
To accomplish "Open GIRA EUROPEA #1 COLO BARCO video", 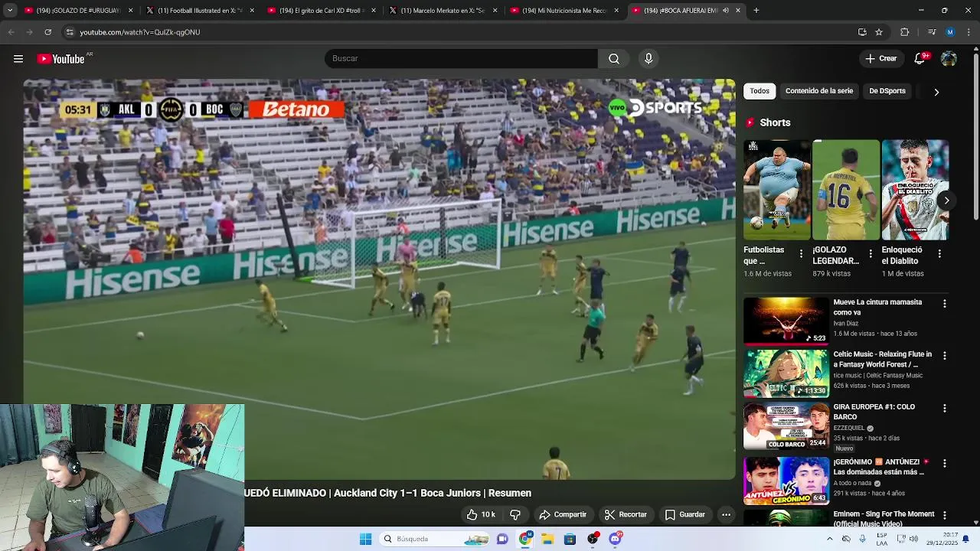I will coord(786,426).
